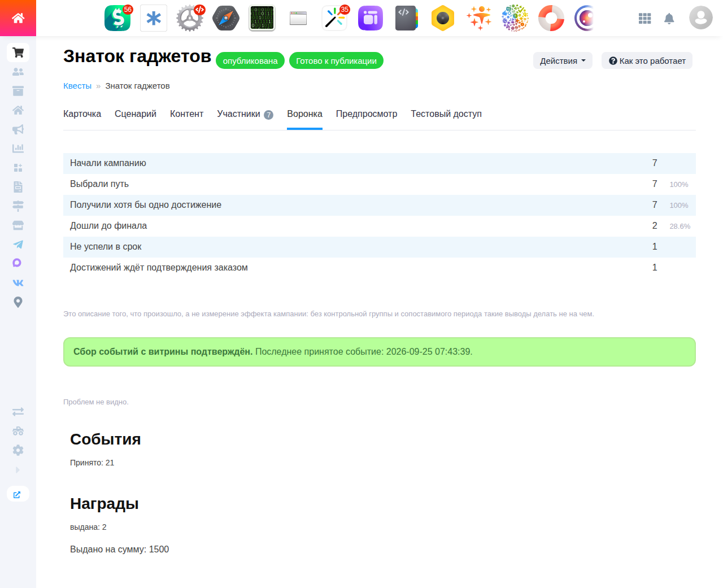The width and height of the screenshot is (723, 588).
Task: Open the Действия dropdown
Action: coord(563,60)
